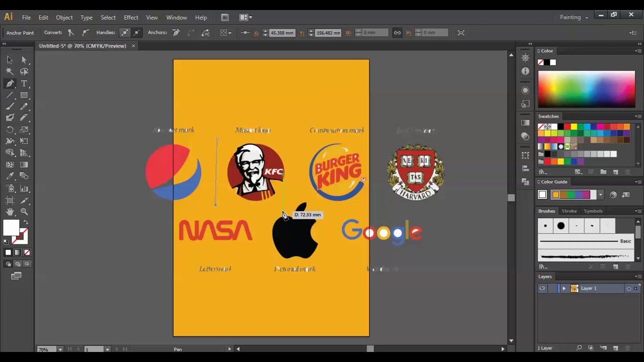
Task: Swap fill and stroke arrows
Action: [26, 222]
